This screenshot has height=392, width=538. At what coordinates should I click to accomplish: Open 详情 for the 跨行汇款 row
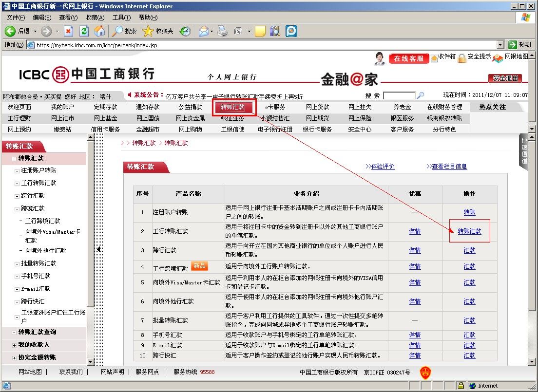(415, 250)
